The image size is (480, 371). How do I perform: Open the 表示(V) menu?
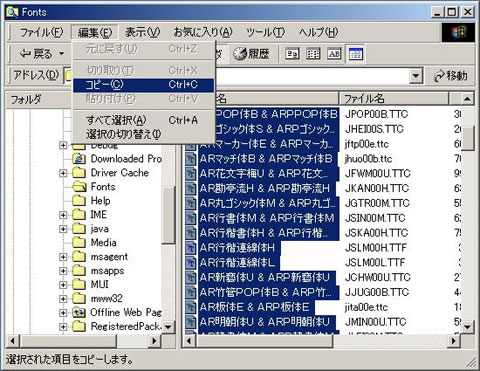[143, 32]
